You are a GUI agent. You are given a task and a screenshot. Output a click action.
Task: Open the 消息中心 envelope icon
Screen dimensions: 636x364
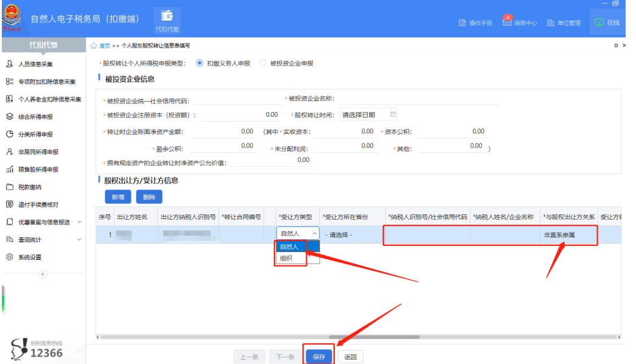click(507, 23)
